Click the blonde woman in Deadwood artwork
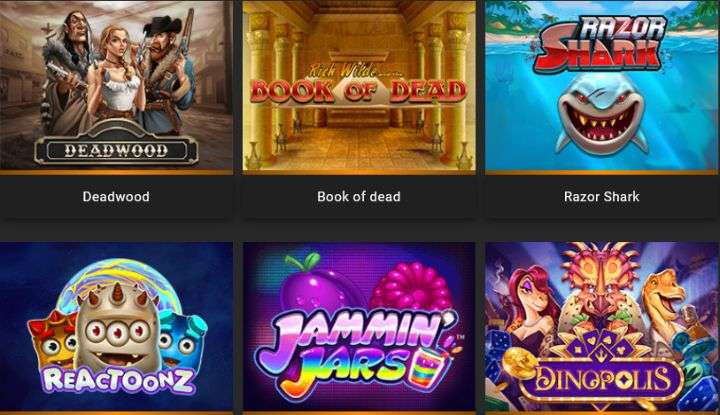The image size is (720, 415). (x=115, y=78)
